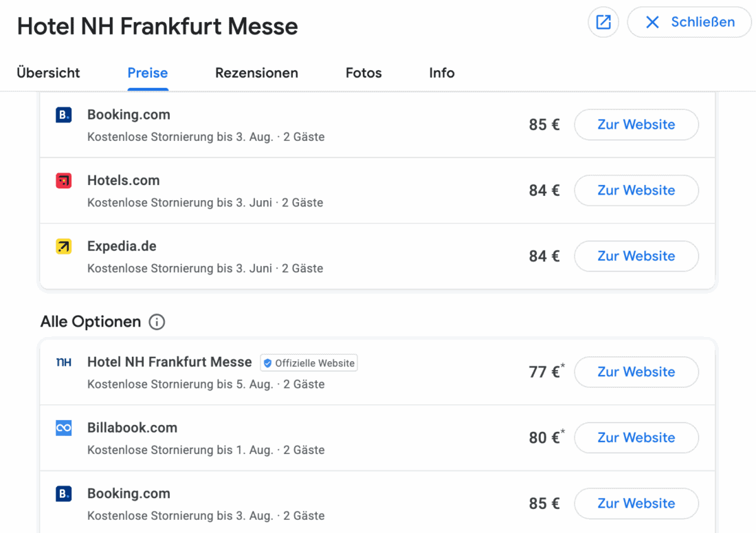Image resolution: width=756 pixels, height=533 pixels.
Task: Open Expedia.de offer via Zur Website
Action: click(636, 256)
